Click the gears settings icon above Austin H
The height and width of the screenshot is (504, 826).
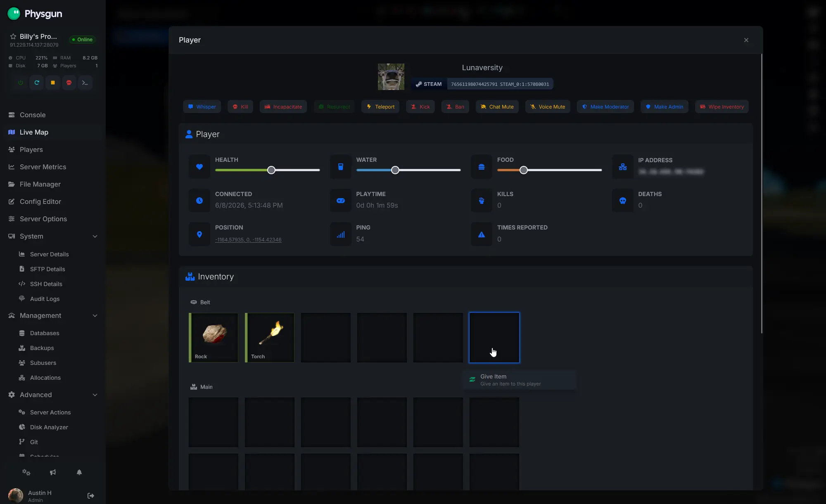[x=26, y=472]
